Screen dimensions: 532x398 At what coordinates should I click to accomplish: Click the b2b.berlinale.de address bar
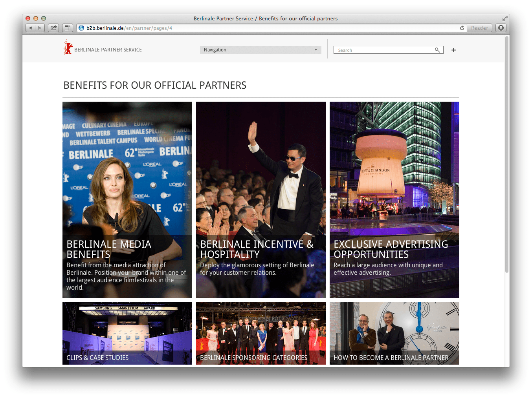[271, 28]
